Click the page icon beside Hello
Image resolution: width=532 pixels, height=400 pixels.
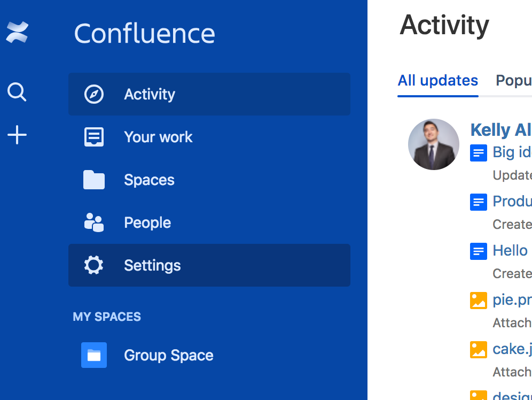click(479, 251)
